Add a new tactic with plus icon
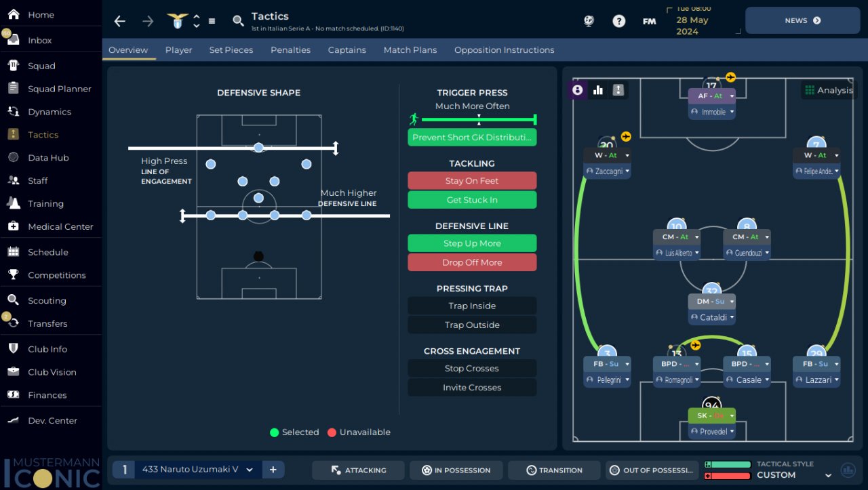868x490 pixels. 273,470
